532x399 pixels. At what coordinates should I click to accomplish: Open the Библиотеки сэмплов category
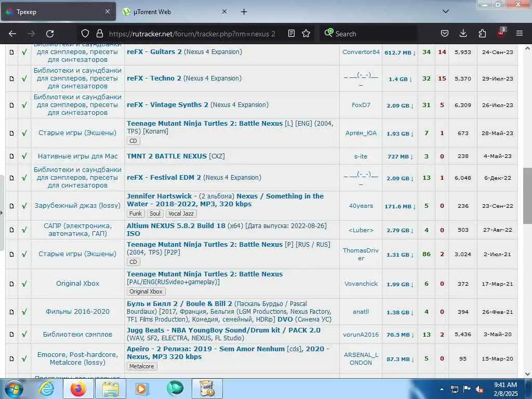click(78, 334)
